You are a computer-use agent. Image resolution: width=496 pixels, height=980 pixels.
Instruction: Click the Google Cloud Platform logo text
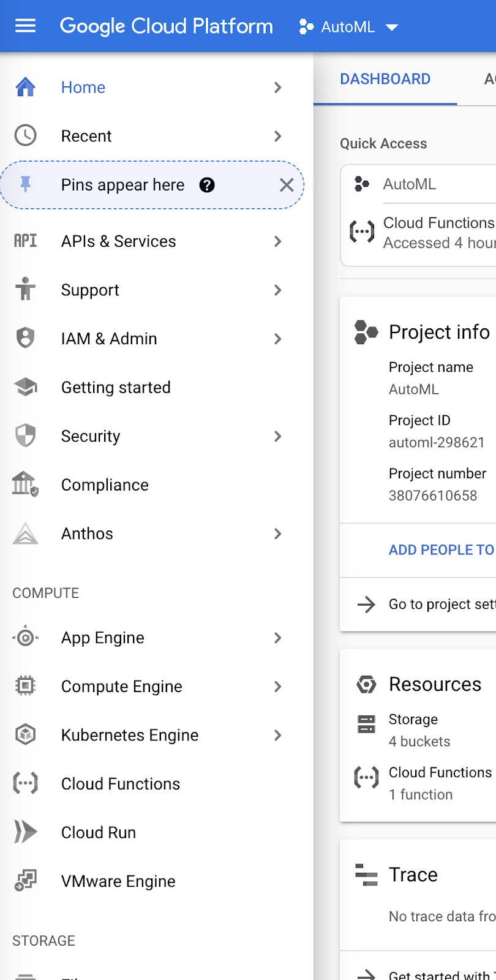click(x=166, y=26)
